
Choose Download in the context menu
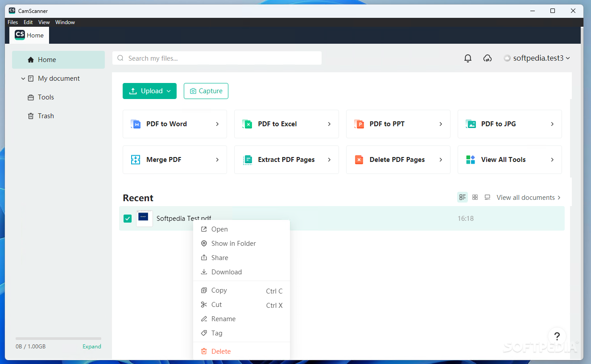(241, 272)
